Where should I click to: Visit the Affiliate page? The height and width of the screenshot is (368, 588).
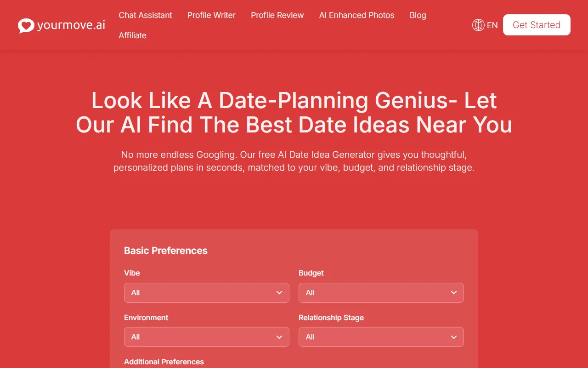pos(132,35)
